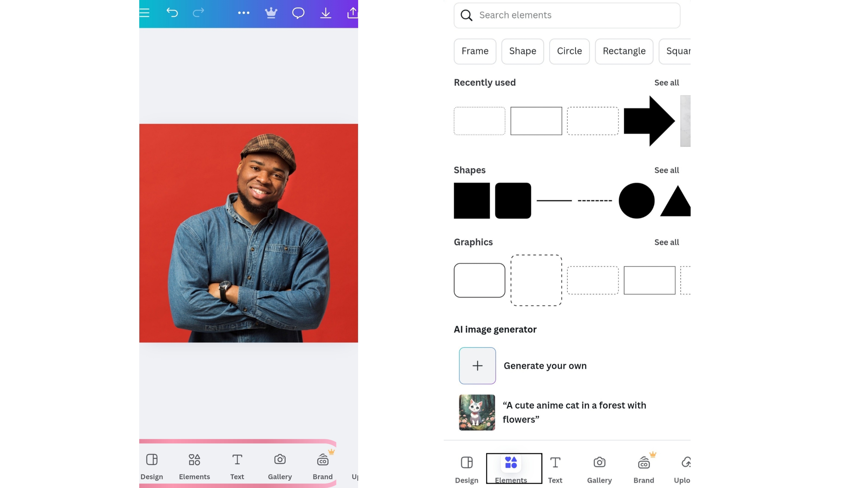The width and height of the screenshot is (868, 488).
Task: Open the comments panel
Action: point(298,13)
